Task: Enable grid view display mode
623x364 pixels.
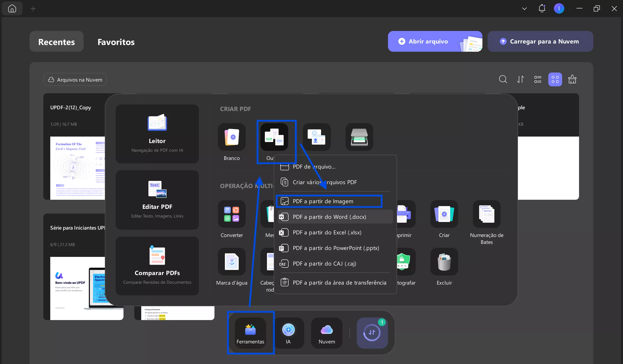Action: tap(555, 79)
